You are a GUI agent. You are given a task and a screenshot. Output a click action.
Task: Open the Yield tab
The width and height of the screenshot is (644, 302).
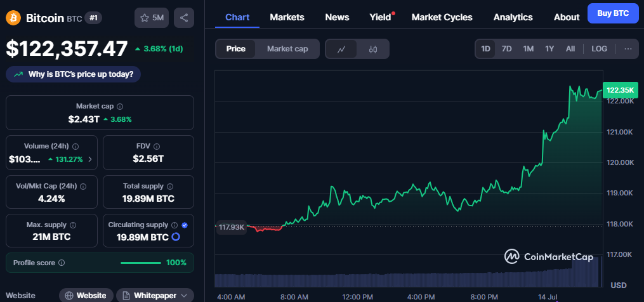pos(380,17)
